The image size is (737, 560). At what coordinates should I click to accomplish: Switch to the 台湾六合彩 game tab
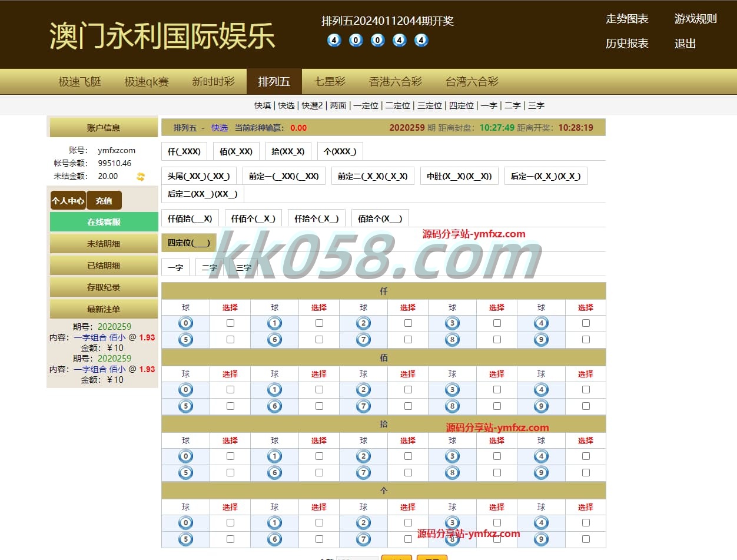point(472,82)
